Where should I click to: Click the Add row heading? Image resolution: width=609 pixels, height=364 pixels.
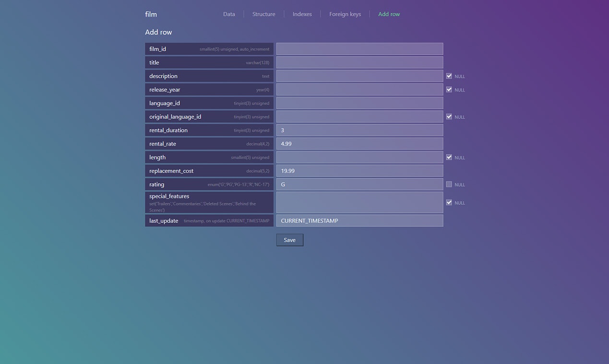(158, 32)
